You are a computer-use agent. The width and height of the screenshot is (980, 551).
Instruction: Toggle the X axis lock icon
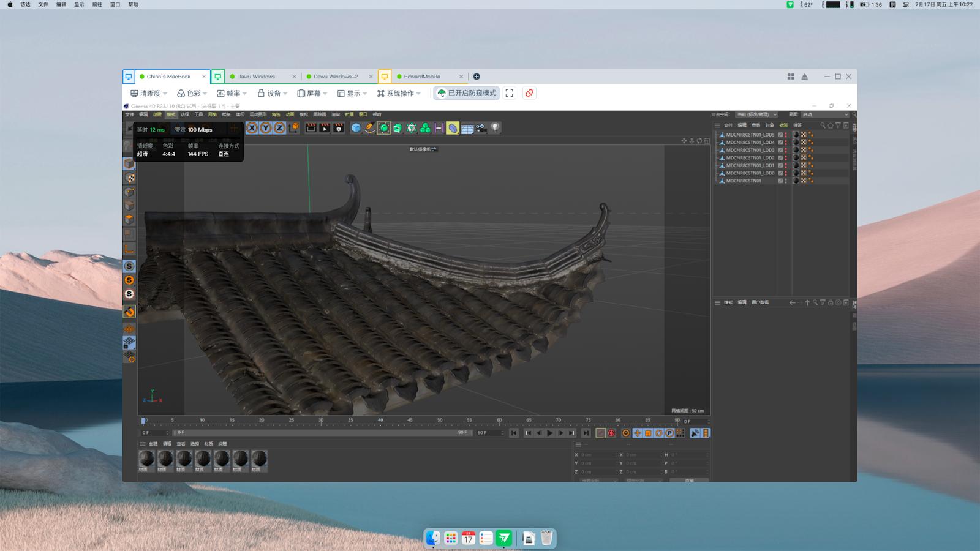coord(252,128)
